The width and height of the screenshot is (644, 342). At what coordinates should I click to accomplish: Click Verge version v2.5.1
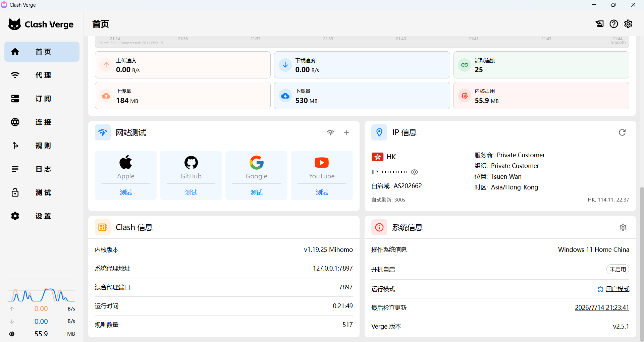point(621,326)
